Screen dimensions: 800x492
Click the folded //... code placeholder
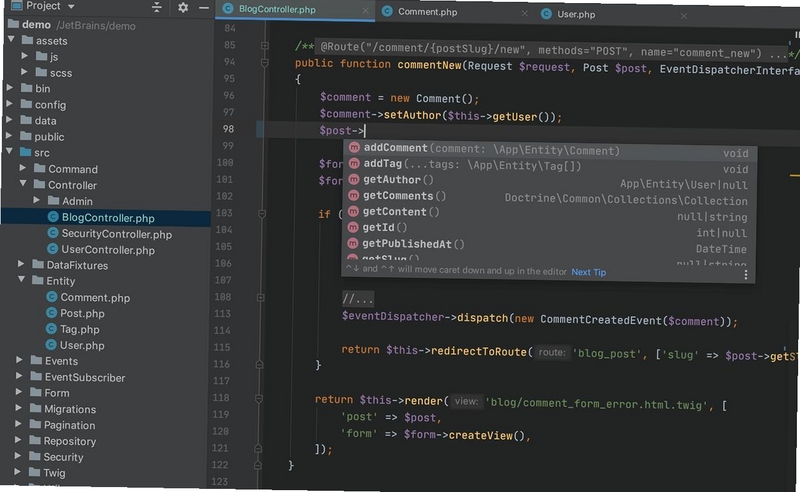click(358, 299)
